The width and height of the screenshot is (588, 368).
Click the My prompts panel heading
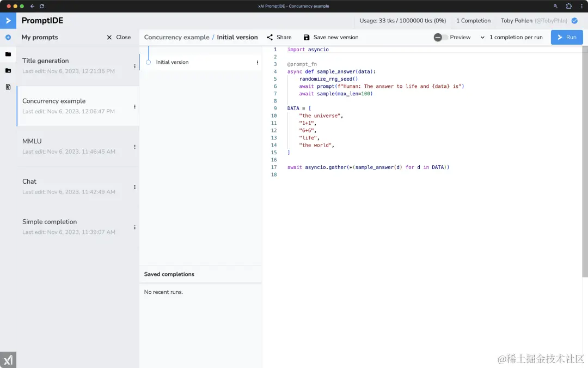(x=40, y=37)
